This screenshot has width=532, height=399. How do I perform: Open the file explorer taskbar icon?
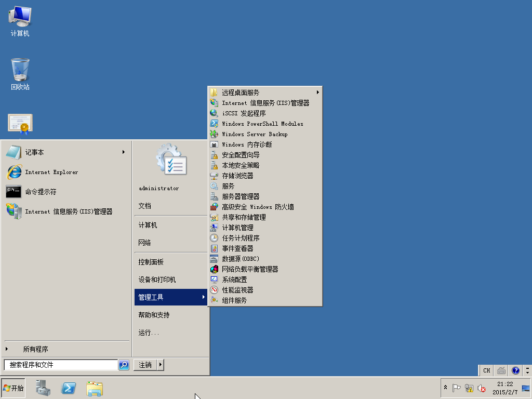(95, 389)
